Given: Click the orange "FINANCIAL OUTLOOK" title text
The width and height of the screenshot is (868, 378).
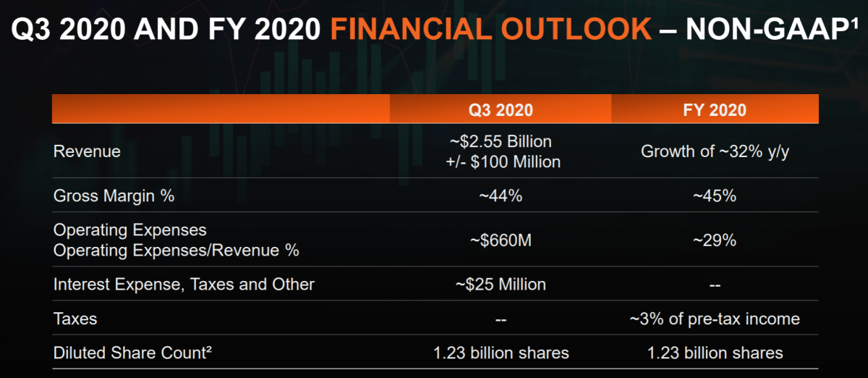Looking at the screenshot, I should click(490, 30).
